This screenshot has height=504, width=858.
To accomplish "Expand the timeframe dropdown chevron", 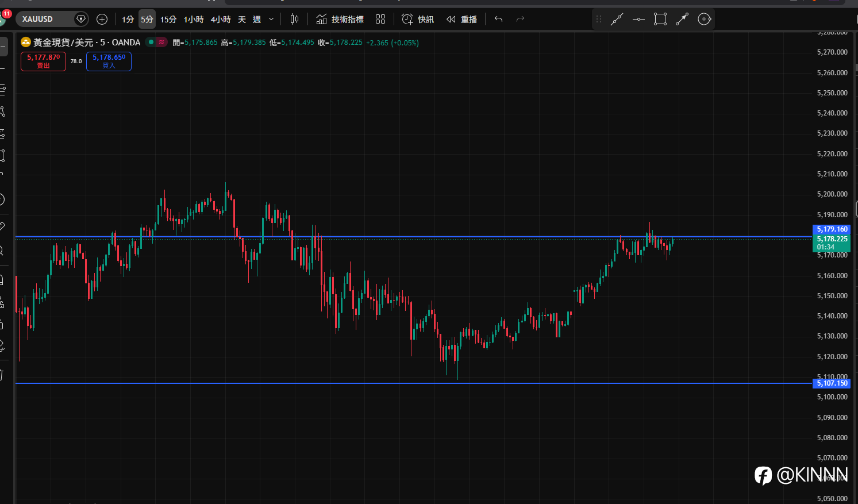I will tap(271, 20).
